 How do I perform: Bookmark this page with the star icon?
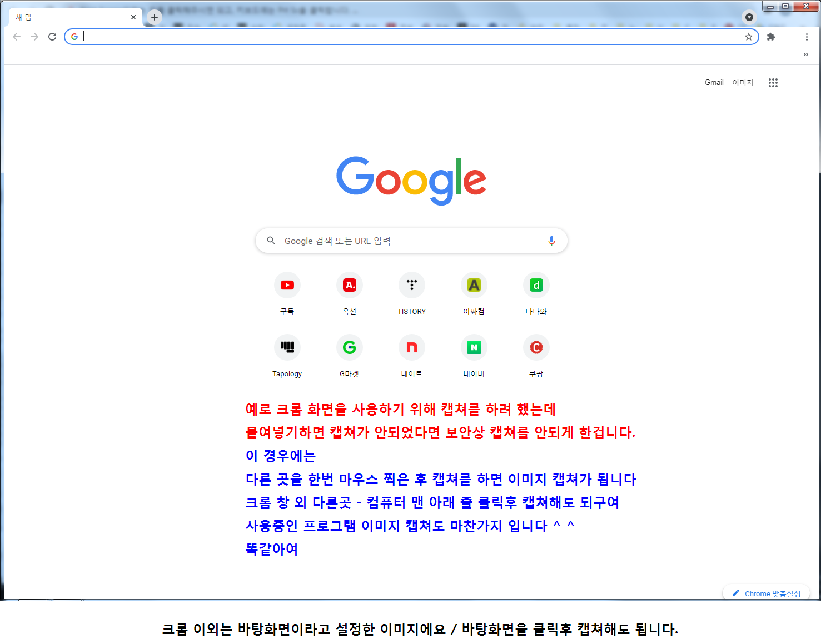tap(749, 37)
